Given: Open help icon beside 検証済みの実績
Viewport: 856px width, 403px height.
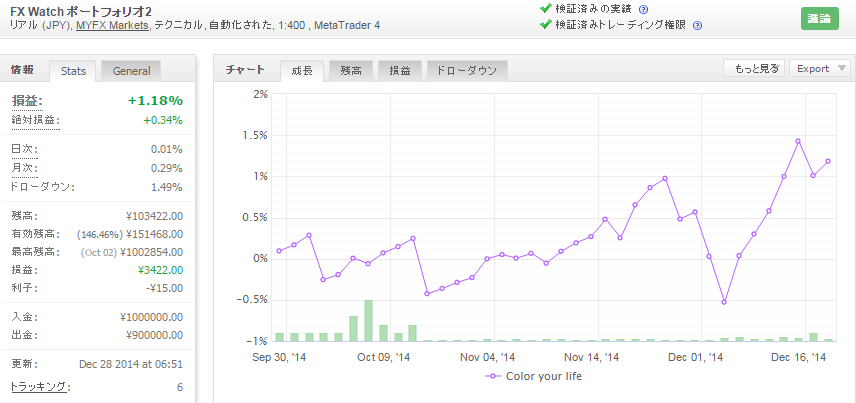Looking at the screenshot, I should (x=643, y=9).
